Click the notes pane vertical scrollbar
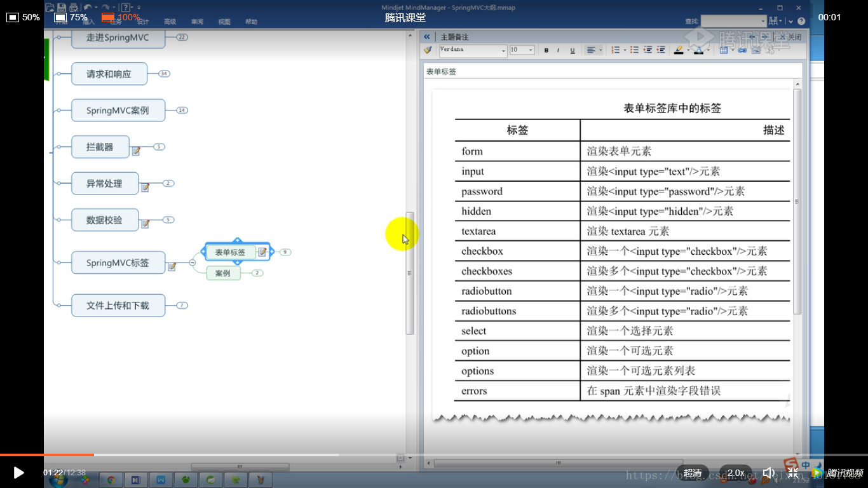This screenshot has height=488, width=868. click(x=797, y=202)
